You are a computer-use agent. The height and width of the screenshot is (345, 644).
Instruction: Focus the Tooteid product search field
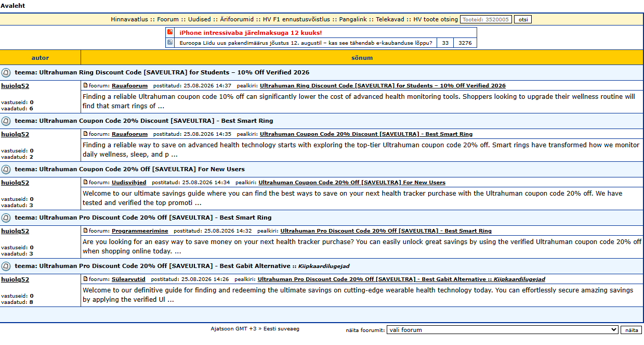coord(486,19)
